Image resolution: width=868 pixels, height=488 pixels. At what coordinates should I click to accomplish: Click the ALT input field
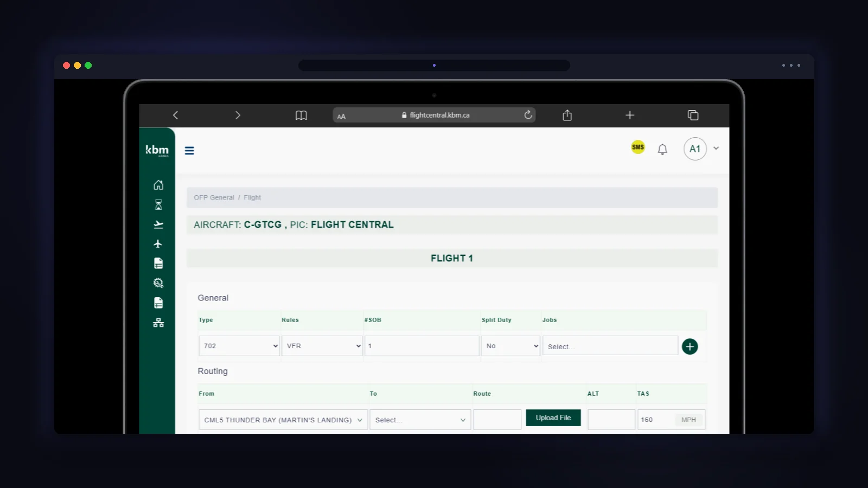611,420
